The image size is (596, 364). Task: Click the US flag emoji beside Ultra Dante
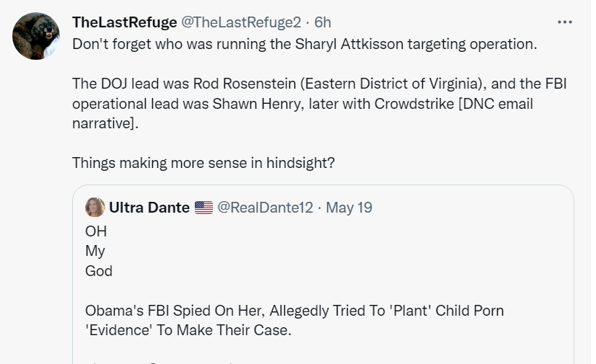(x=204, y=208)
